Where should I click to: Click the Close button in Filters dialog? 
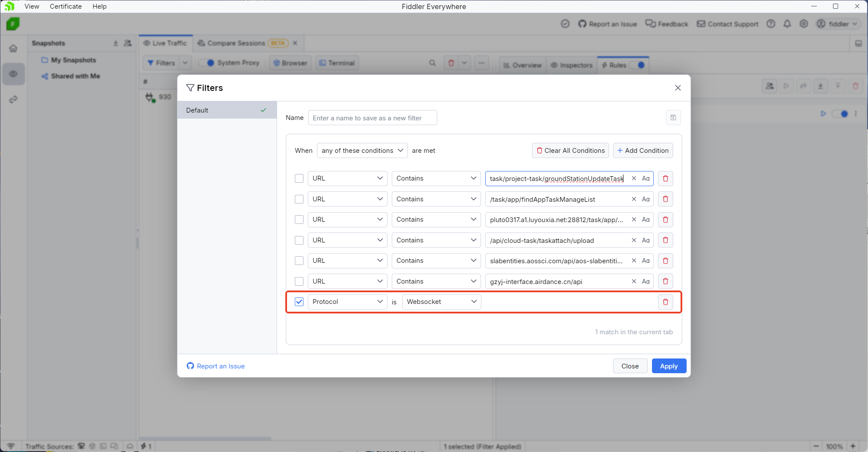630,366
